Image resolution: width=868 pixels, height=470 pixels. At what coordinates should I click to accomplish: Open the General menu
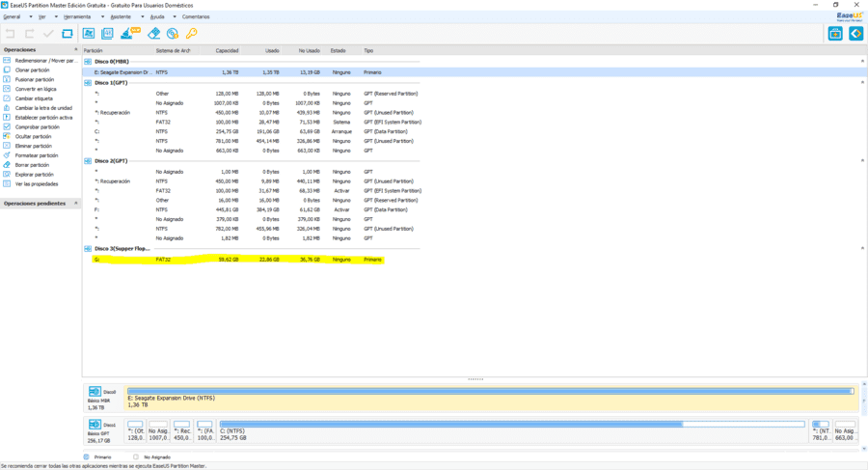click(12, 16)
